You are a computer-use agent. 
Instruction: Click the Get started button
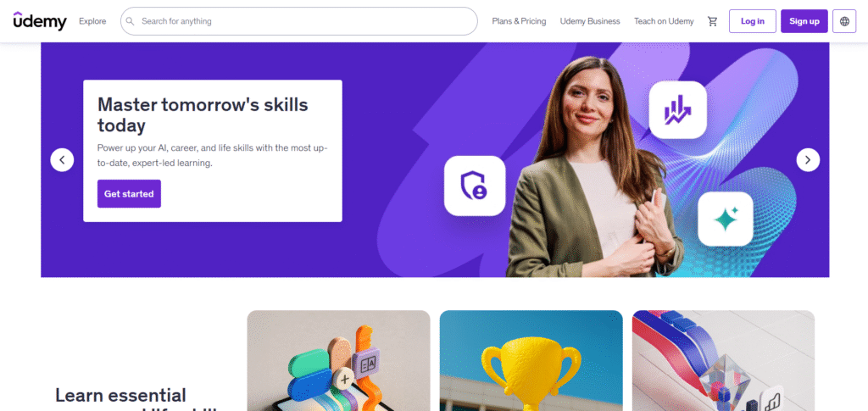coord(129,193)
